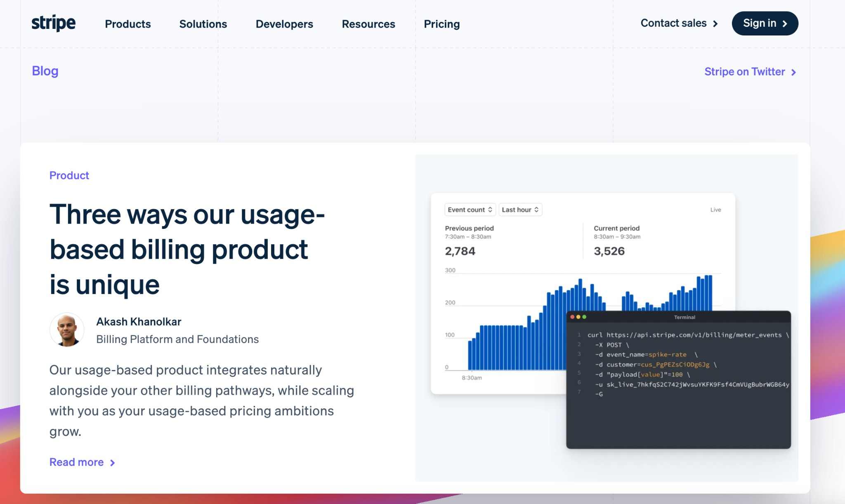Click the 100 y-axis label
Image resolution: width=845 pixels, height=504 pixels.
point(450,335)
